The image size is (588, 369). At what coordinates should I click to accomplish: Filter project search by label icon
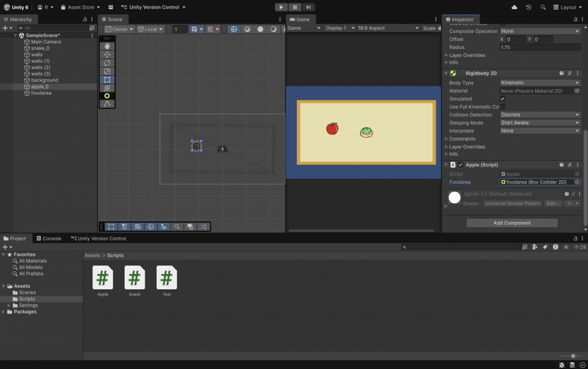coord(546,247)
